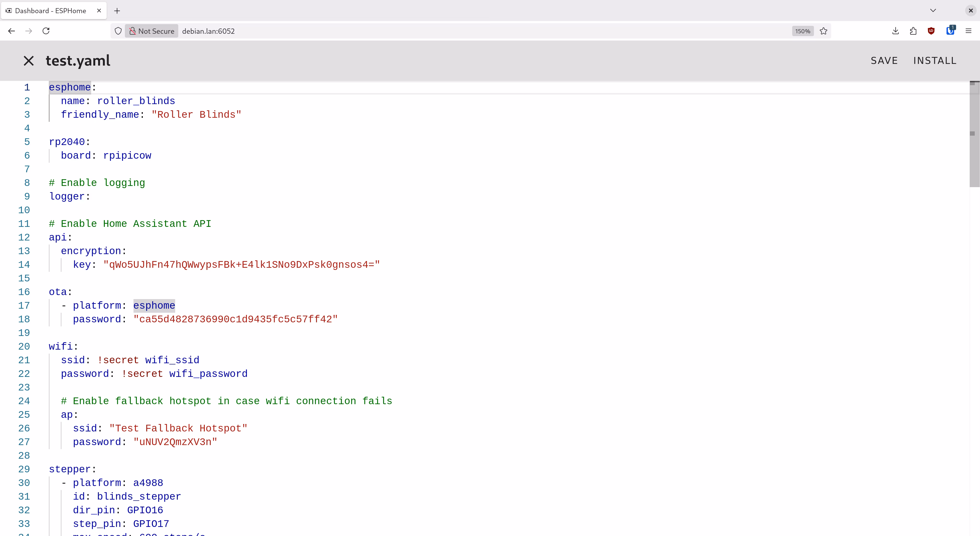Click the name value roller_blinds
Viewport: 980px width, 536px height.
click(136, 101)
